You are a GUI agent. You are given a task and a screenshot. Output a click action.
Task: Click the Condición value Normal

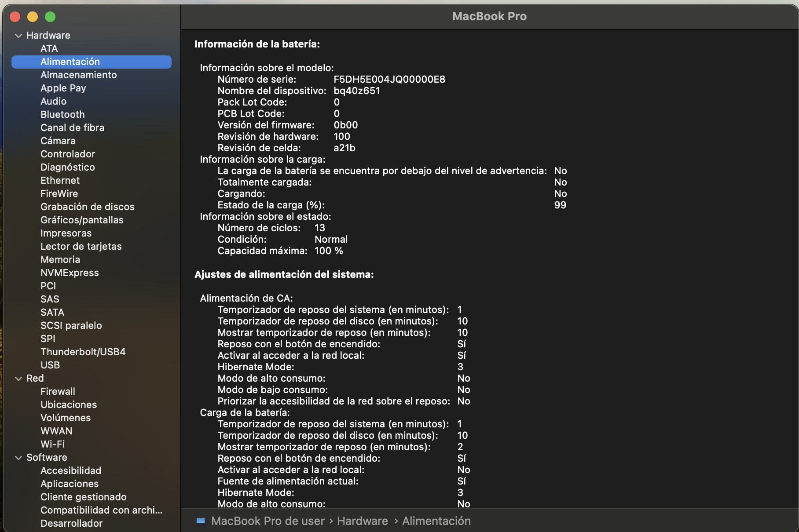pos(331,239)
